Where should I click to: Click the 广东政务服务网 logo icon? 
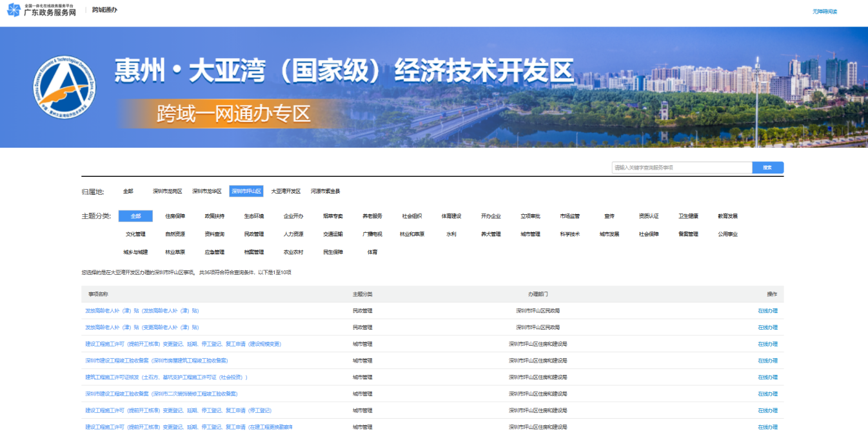(14, 10)
